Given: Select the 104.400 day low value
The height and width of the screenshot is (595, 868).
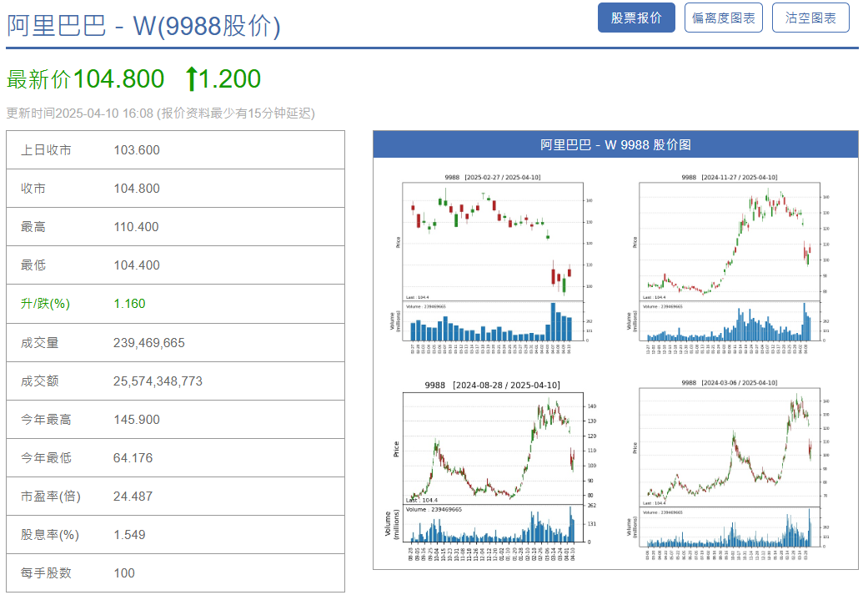Looking at the screenshot, I should coord(137,265).
